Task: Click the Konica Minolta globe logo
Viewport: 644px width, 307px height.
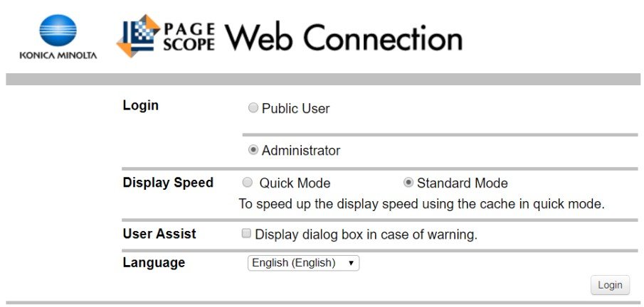Action: [58, 31]
